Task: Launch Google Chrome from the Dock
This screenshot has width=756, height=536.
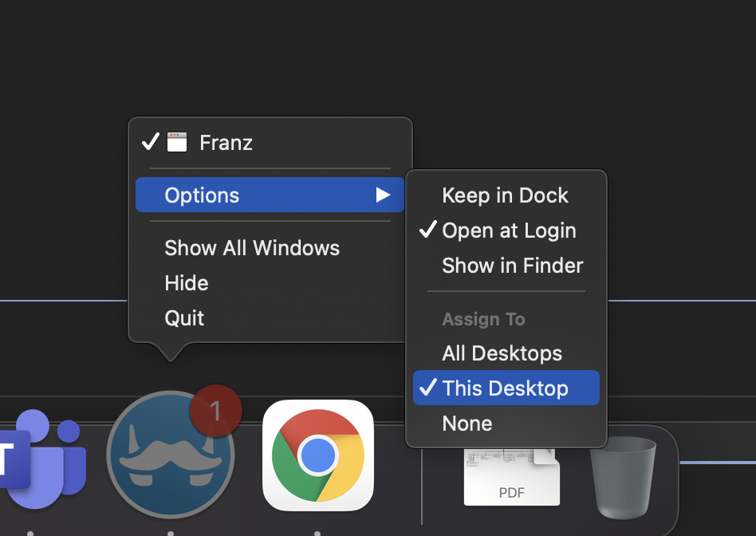Action: pyautogui.click(x=317, y=455)
